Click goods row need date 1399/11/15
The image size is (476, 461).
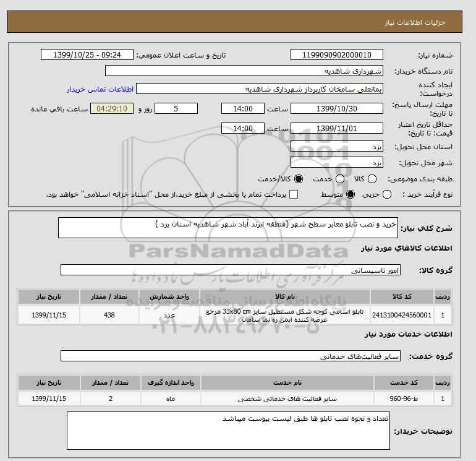[x=49, y=315]
